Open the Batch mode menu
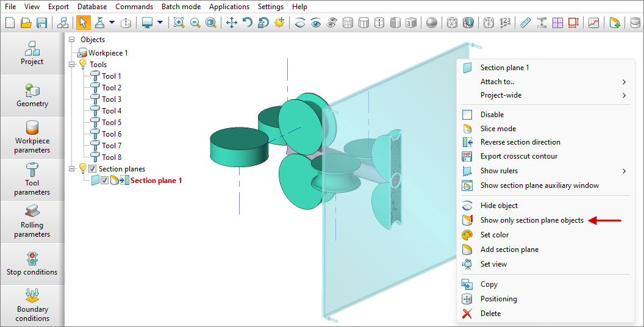644x327 pixels. (181, 7)
